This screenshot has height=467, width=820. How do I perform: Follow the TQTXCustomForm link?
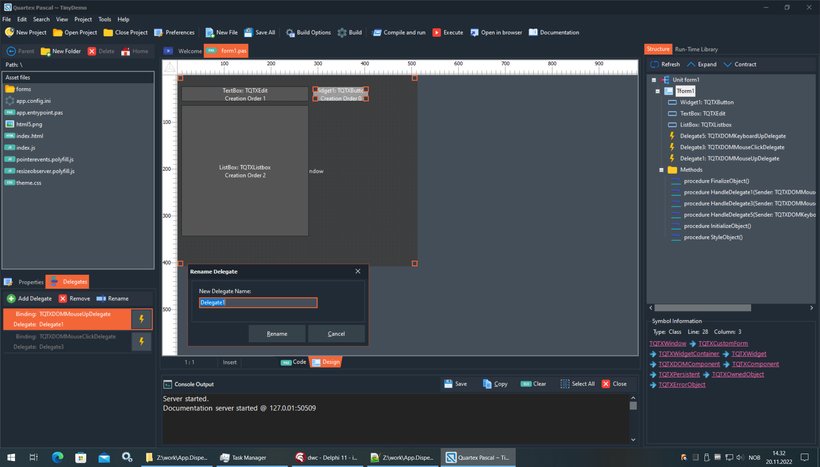(723, 344)
